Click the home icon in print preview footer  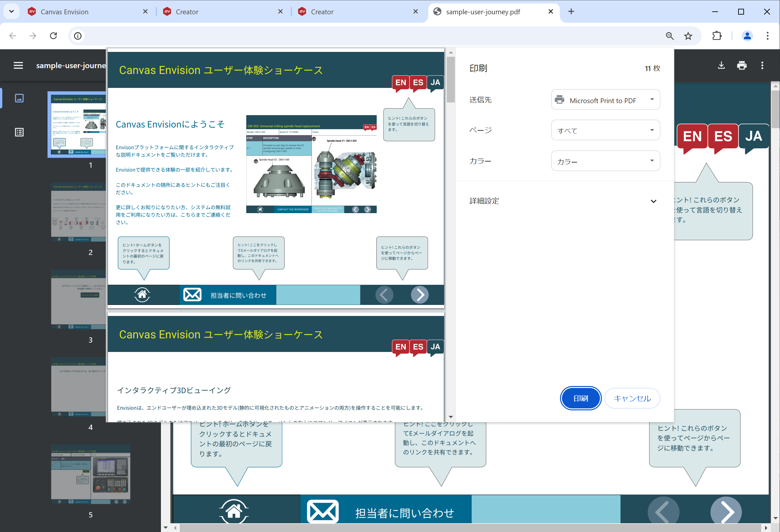(x=142, y=295)
